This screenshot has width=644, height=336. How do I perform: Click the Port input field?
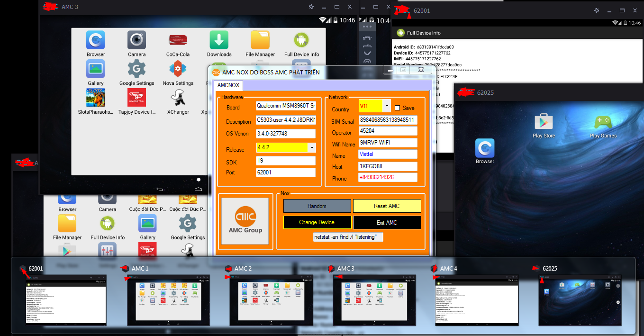[x=286, y=173]
